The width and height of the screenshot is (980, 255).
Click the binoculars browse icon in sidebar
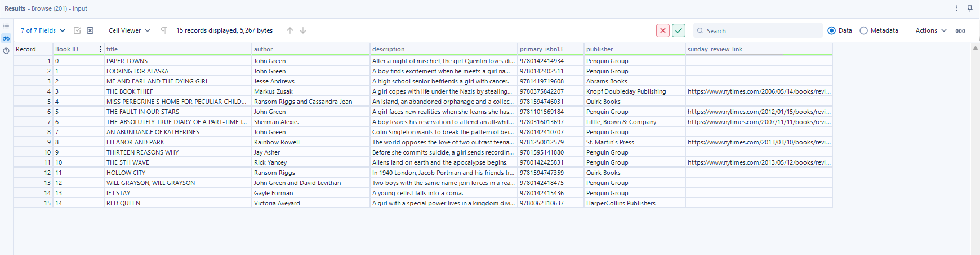(x=6, y=38)
